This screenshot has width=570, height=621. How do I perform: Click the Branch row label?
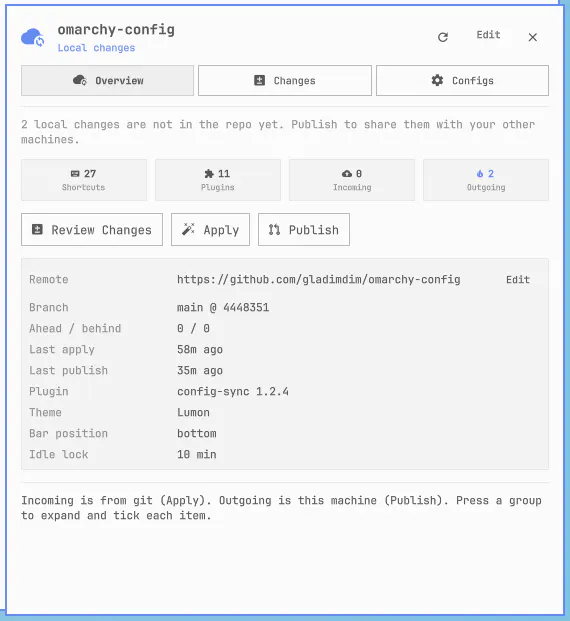point(49,308)
